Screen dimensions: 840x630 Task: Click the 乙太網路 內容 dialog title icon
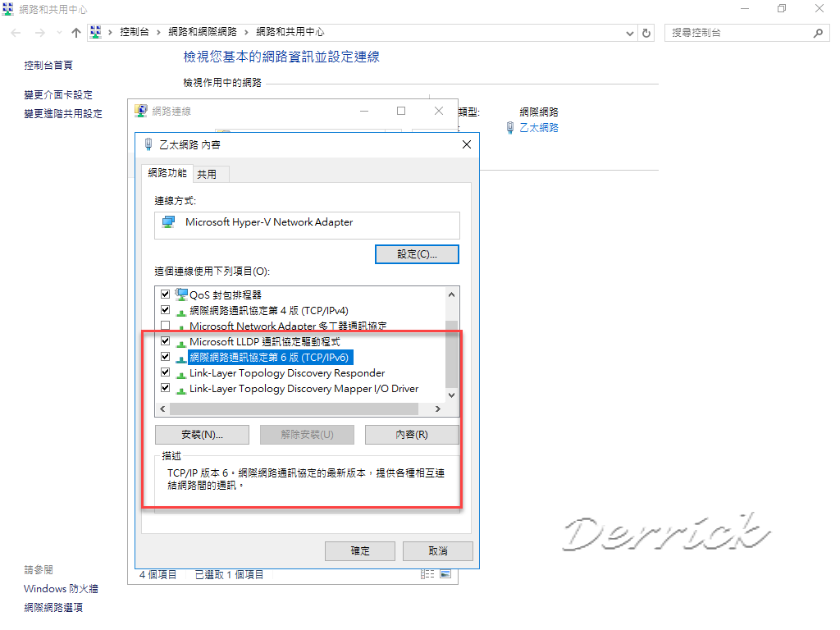148,144
